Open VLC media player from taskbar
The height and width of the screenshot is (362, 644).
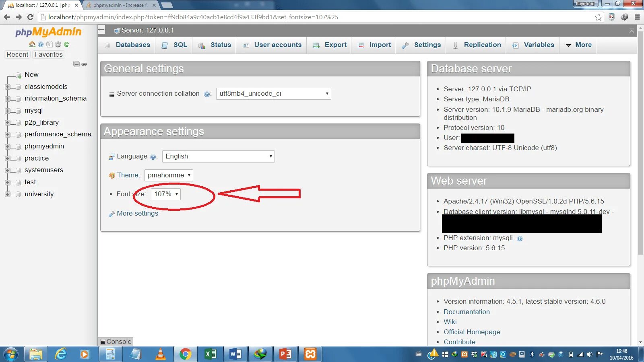tap(161, 354)
